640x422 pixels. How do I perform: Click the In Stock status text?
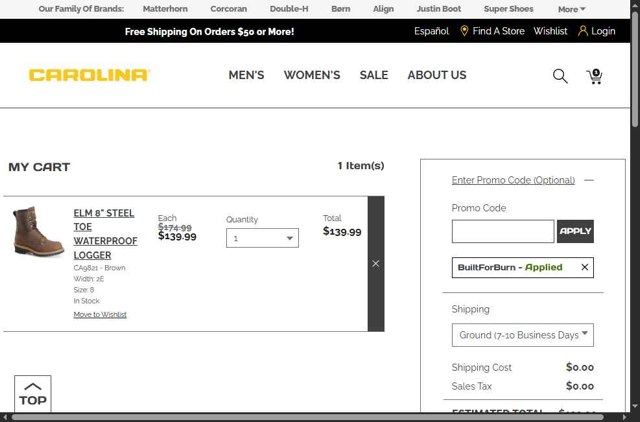pyautogui.click(x=87, y=301)
